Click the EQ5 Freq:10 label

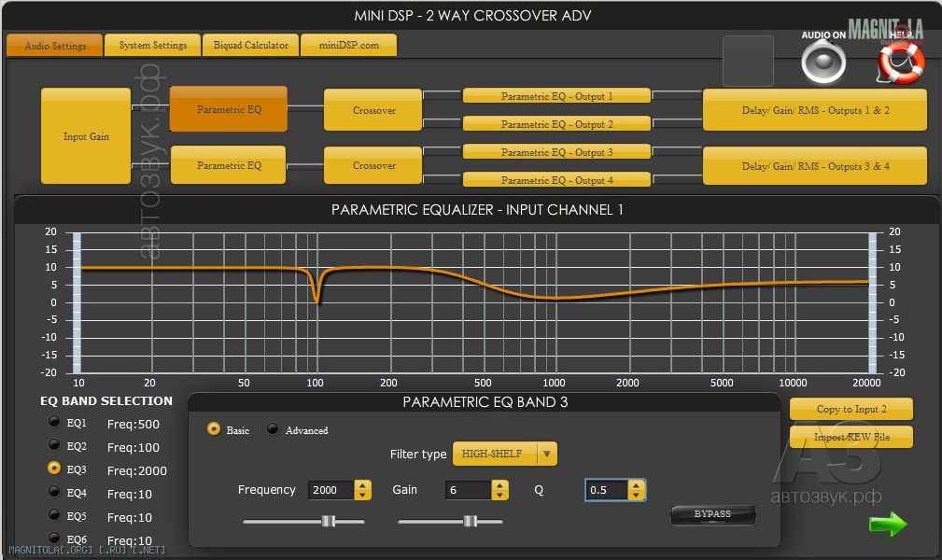pos(129,517)
